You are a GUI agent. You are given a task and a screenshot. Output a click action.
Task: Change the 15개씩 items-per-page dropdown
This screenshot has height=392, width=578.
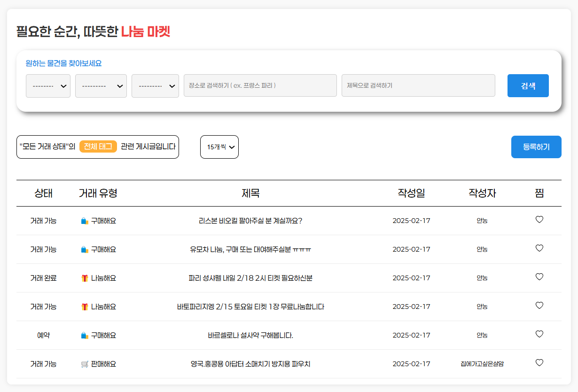click(219, 147)
